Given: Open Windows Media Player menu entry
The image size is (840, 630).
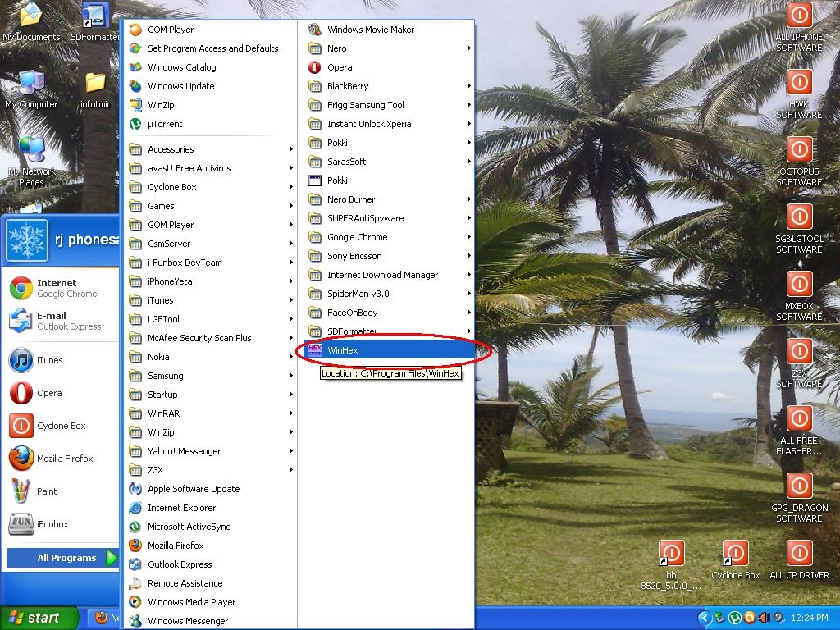Looking at the screenshot, I should point(210,602).
